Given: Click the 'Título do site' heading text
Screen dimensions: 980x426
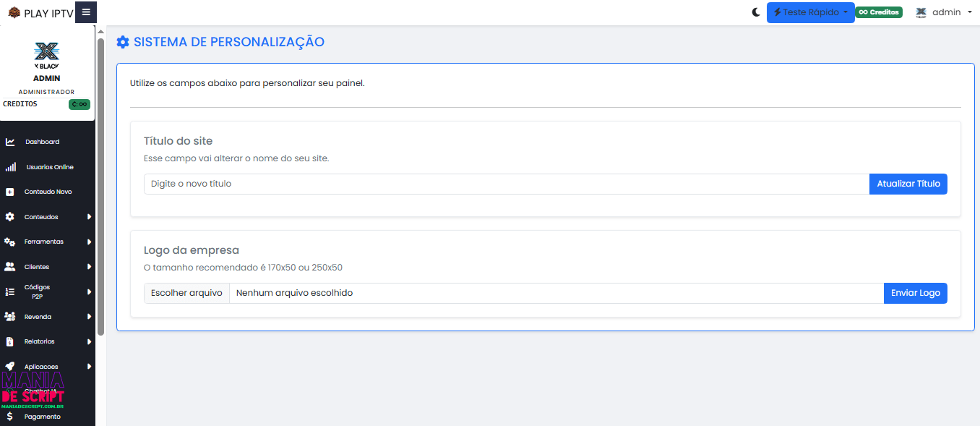Looking at the screenshot, I should point(178,141).
